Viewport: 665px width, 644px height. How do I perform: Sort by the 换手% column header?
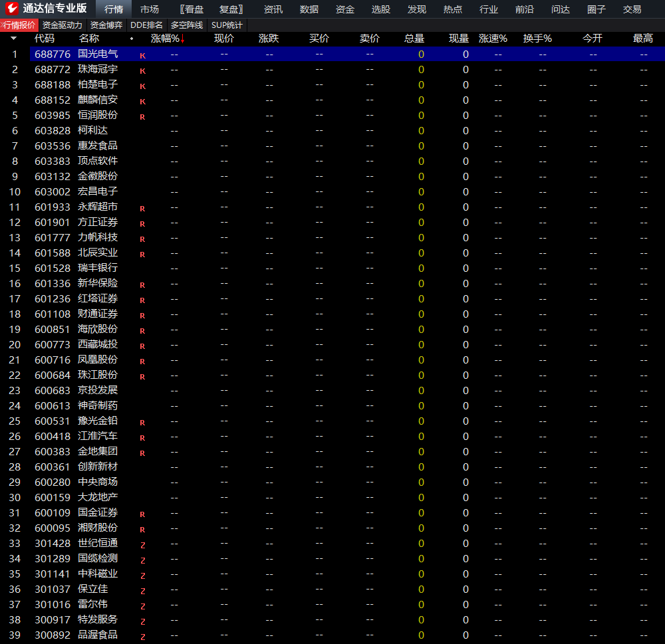click(x=537, y=39)
